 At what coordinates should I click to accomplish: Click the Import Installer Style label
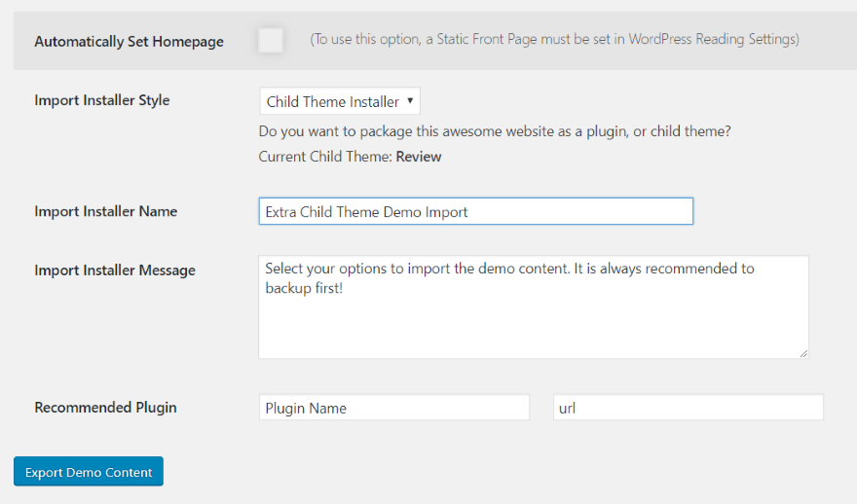tap(101, 100)
